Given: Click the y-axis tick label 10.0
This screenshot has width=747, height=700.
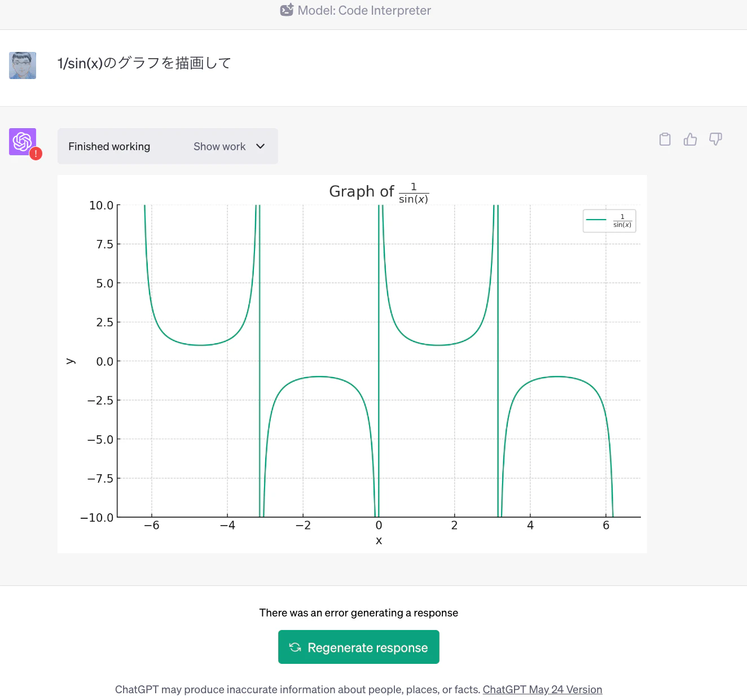Looking at the screenshot, I should coord(101,205).
